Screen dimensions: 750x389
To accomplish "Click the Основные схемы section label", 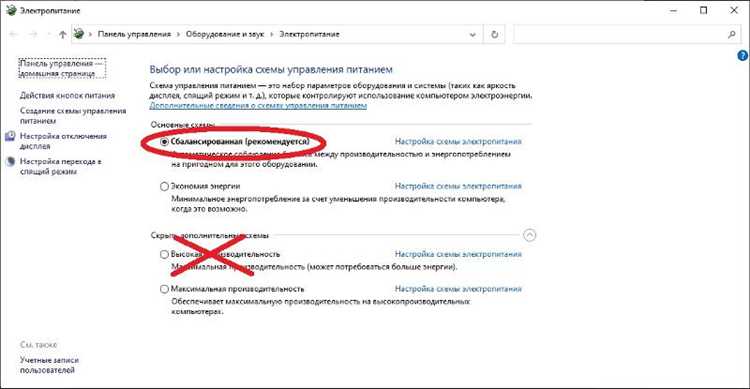I will point(183,124).
